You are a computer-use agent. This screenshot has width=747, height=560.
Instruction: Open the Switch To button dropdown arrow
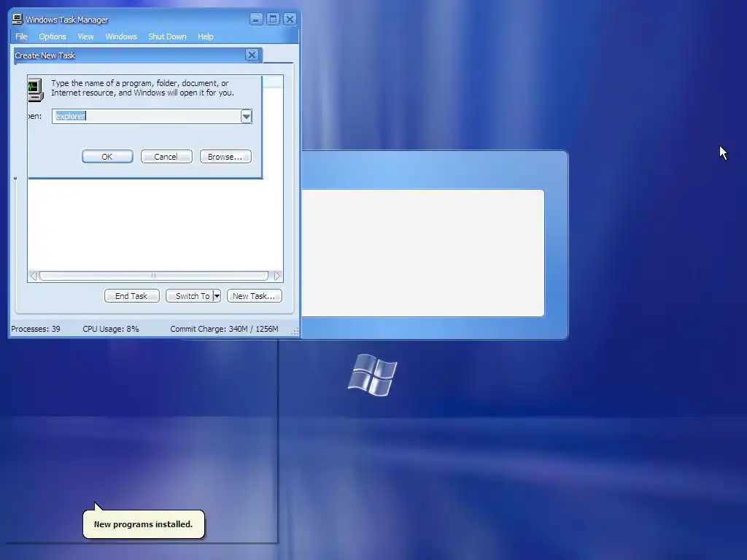[217, 296]
